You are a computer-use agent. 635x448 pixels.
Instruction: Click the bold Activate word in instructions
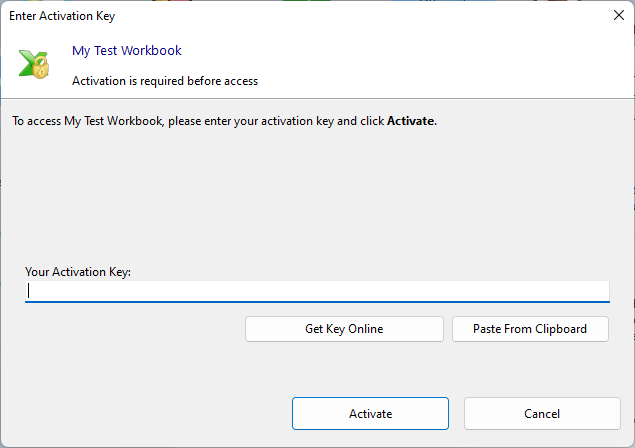[411, 121]
